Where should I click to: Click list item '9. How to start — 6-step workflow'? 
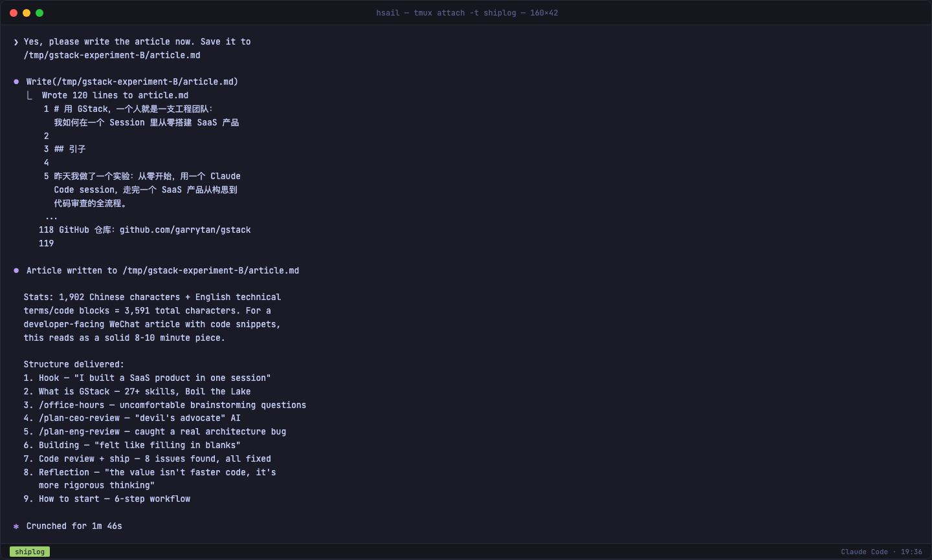coord(107,499)
